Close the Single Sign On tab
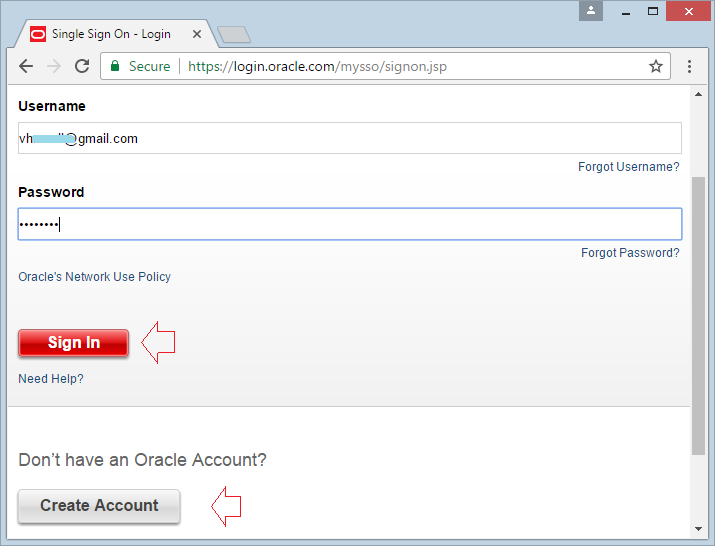This screenshot has height=546, width=715. (197, 34)
